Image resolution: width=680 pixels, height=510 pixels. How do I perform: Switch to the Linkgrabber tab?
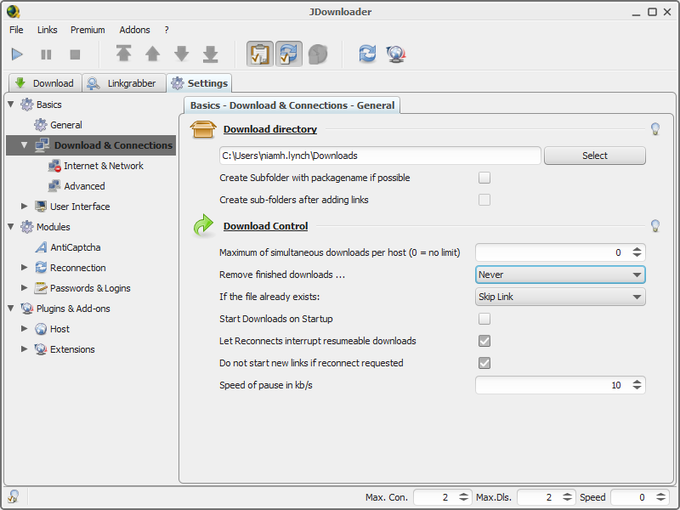coord(124,83)
